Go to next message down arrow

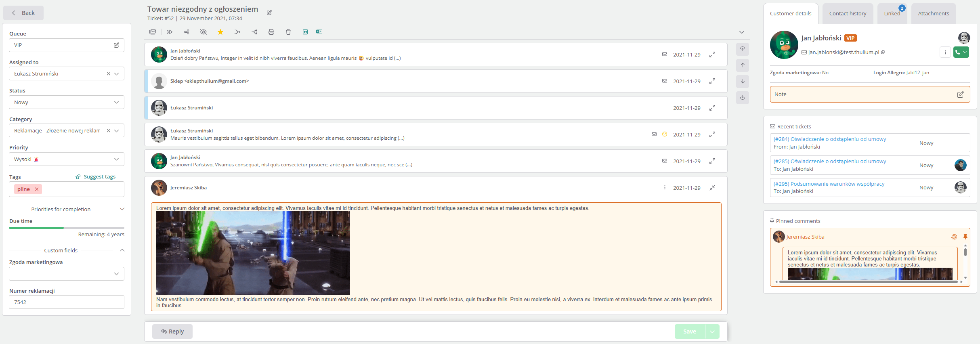click(743, 81)
